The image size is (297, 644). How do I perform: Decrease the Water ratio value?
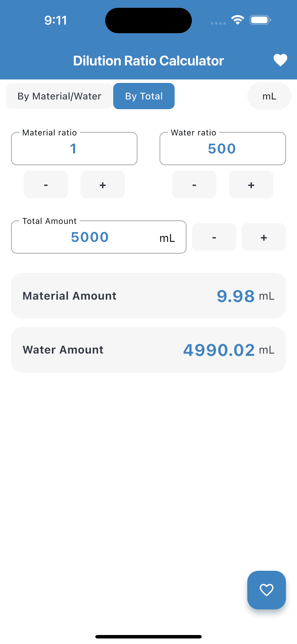click(x=194, y=184)
